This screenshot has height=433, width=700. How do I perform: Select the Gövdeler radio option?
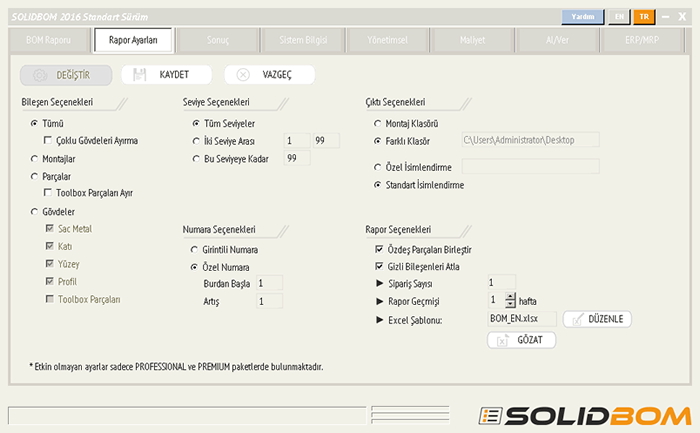coord(34,212)
